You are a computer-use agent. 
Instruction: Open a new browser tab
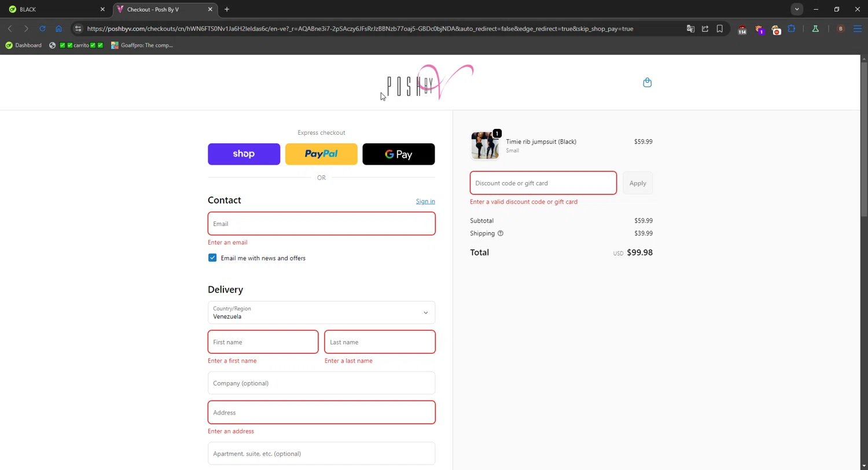227,9
